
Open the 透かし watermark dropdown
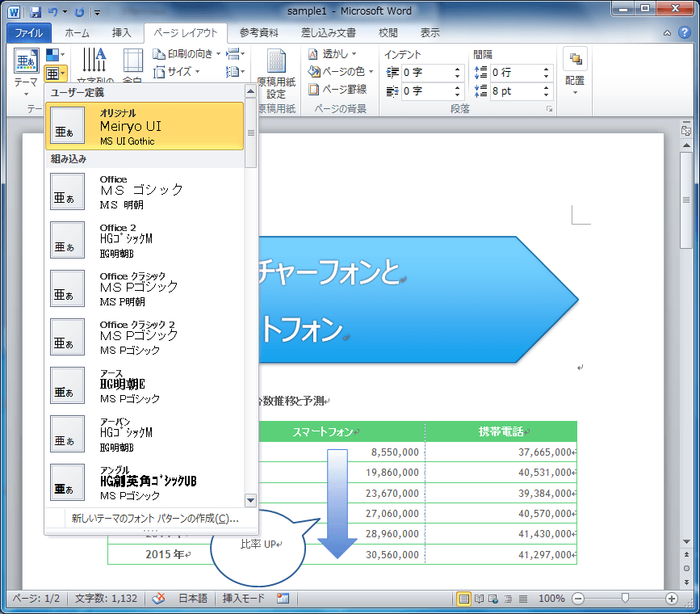(x=332, y=54)
